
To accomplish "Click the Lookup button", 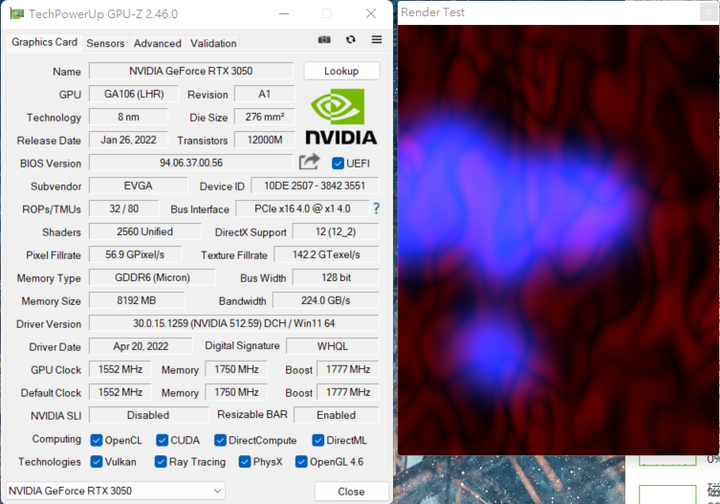I will pos(341,71).
